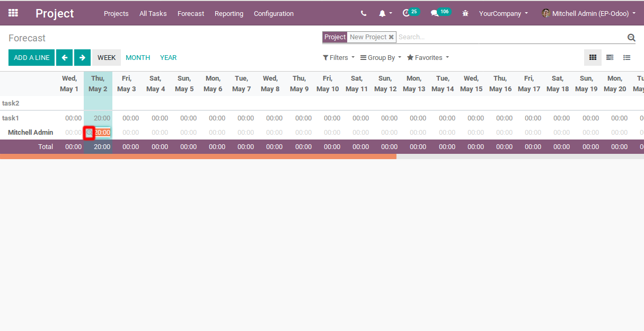
Task: Click the task1 row label
Action: (x=11, y=118)
